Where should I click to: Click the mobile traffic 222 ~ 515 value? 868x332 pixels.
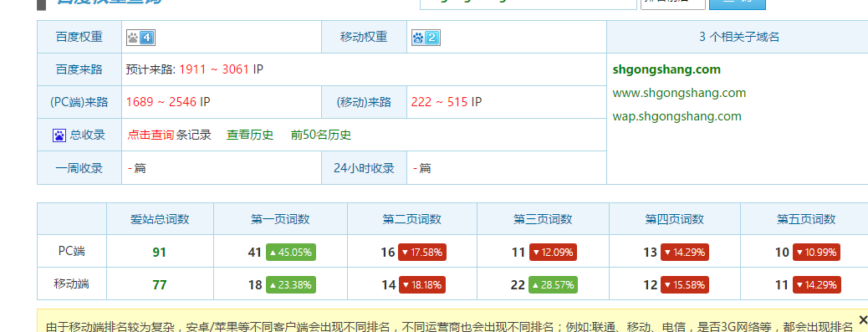tap(440, 102)
